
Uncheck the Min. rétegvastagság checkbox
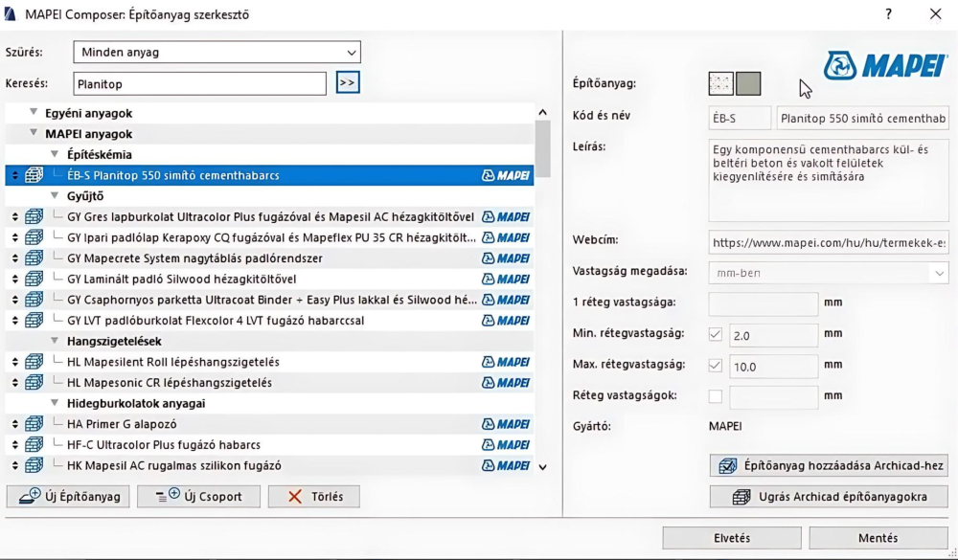[715, 334]
